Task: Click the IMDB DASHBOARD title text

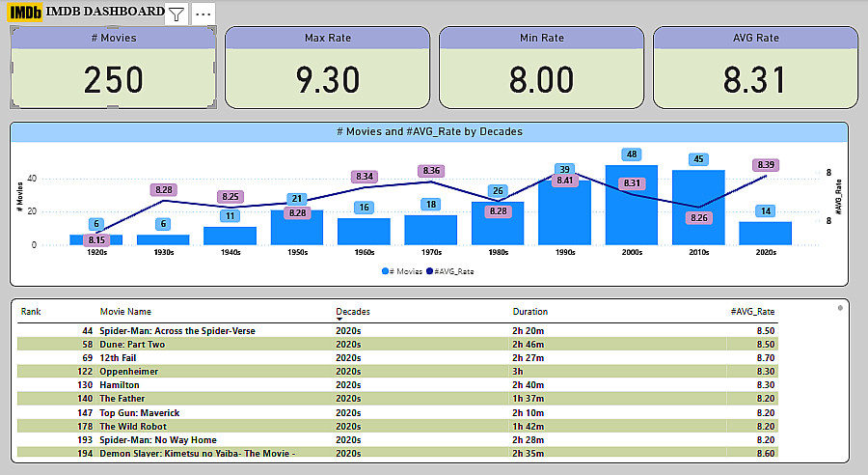Action: [x=105, y=11]
